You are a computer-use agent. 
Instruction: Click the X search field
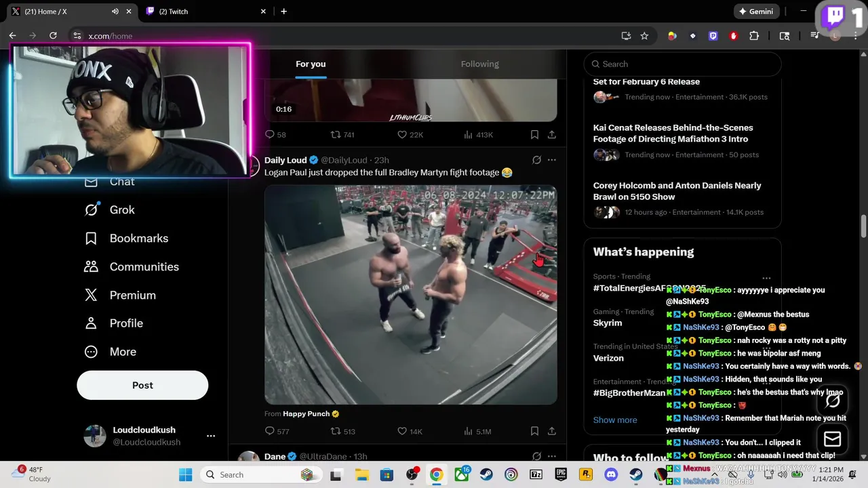(682, 64)
